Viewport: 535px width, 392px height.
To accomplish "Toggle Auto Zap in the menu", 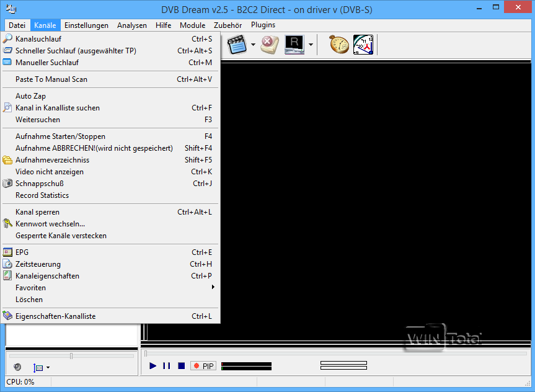I will pos(110,96).
